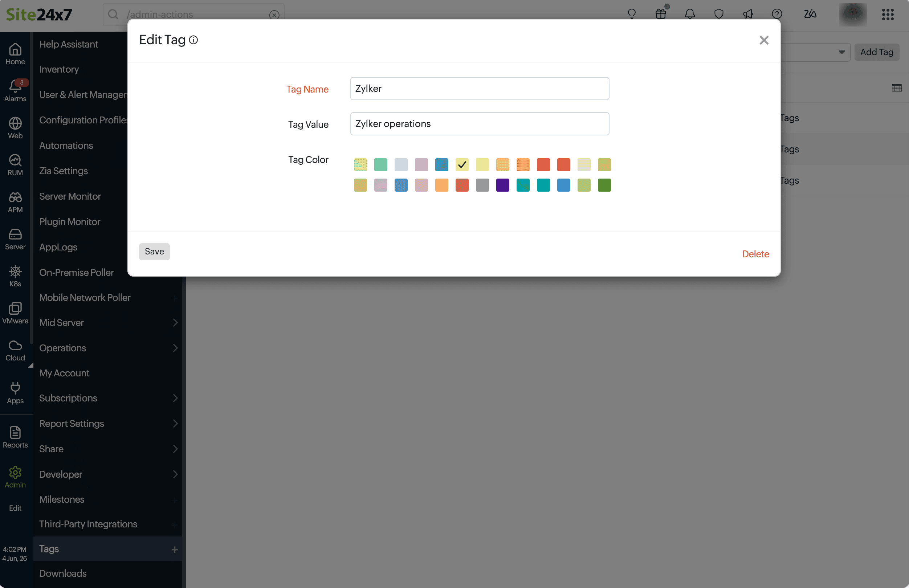Open Help Assistant in admin menu
The image size is (909, 588).
tap(69, 44)
